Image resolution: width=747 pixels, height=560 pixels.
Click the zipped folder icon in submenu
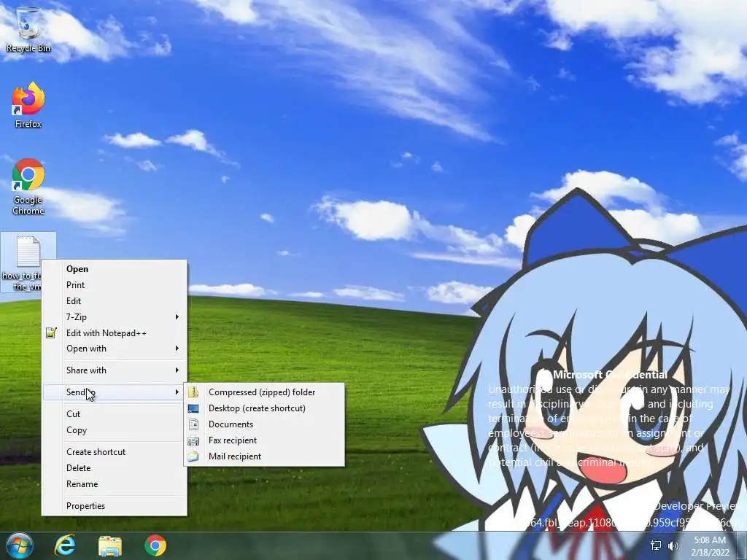[x=193, y=392]
